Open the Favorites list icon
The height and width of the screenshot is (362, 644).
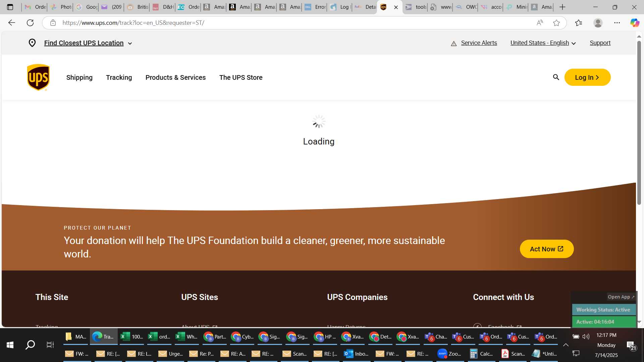coord(579,23)
